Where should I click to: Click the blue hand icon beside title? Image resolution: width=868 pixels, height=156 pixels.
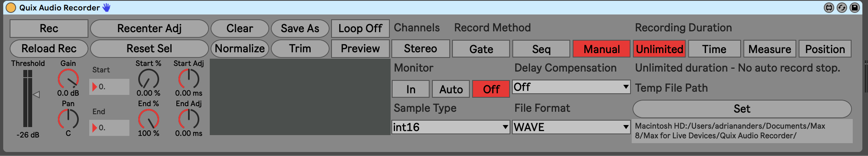point(106,7)
